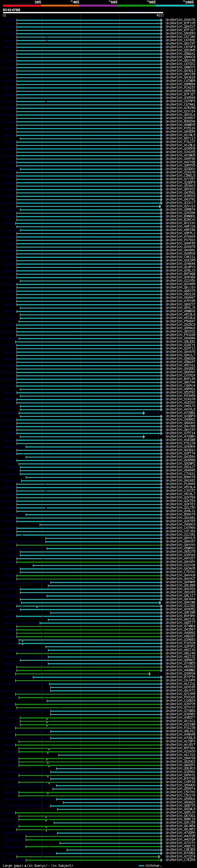Click the red 20% identity color bar

click(22, 6)
